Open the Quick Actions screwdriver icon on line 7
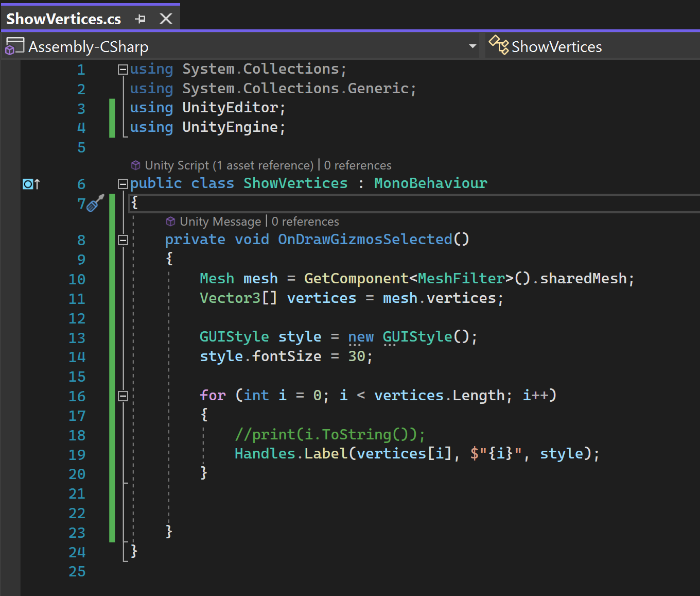The width and height of the screenshot is (700, 596). (x=95, y=203)
